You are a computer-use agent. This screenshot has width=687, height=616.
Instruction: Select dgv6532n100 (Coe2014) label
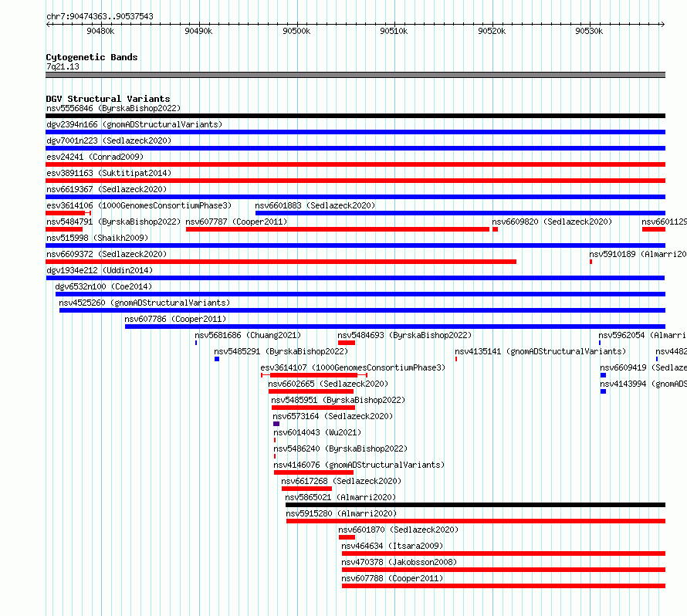[x=103, y=286]
